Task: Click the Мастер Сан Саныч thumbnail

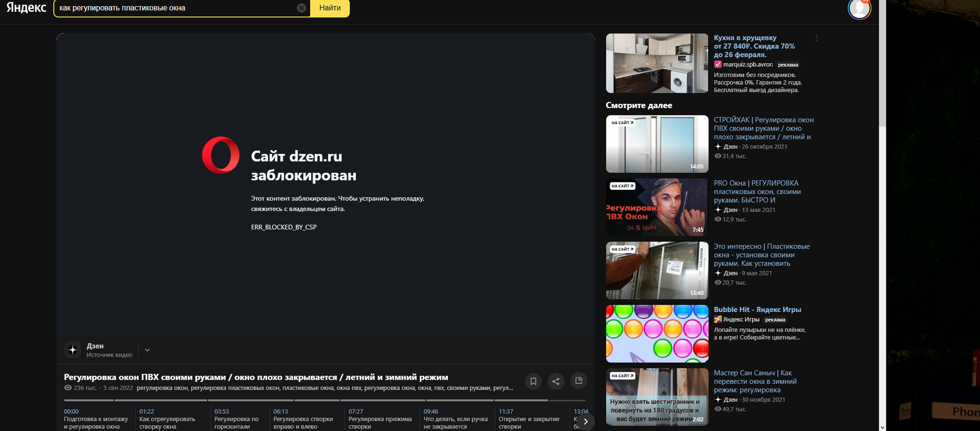Action: [x=657, y=397]
